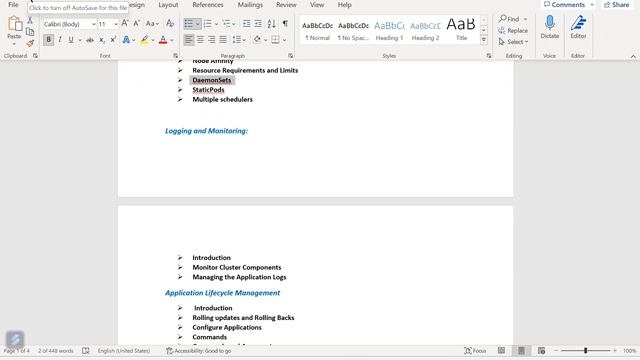Select the Format Painter brush
This screenshot has height=360, width=640.
(30, 43)
